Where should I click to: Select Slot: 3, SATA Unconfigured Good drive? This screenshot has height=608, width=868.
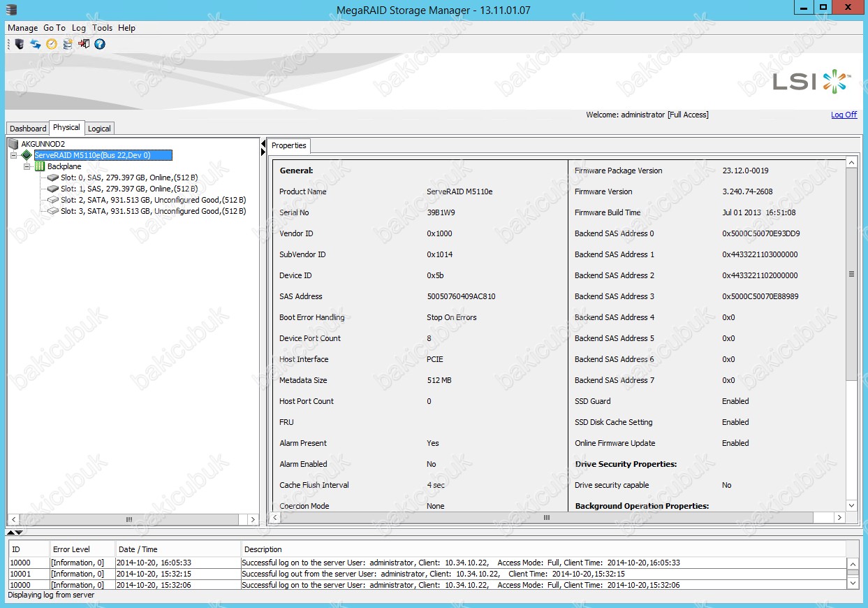(153, 210)
